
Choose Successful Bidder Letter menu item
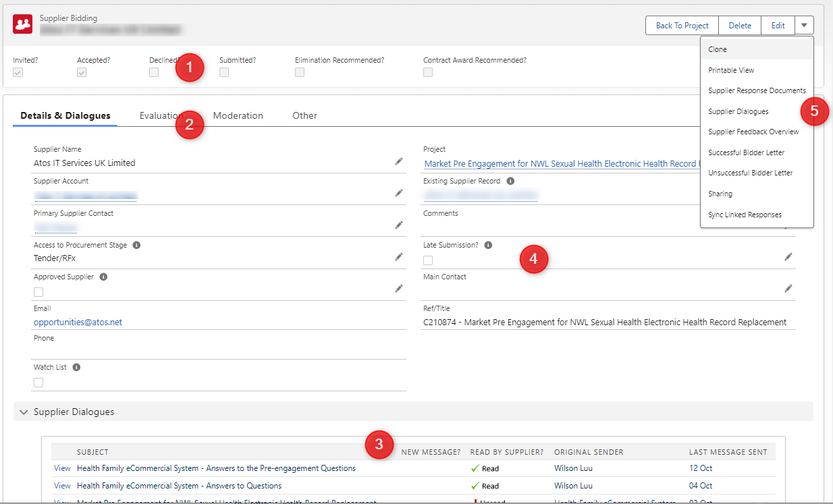(x=757, y=152)
